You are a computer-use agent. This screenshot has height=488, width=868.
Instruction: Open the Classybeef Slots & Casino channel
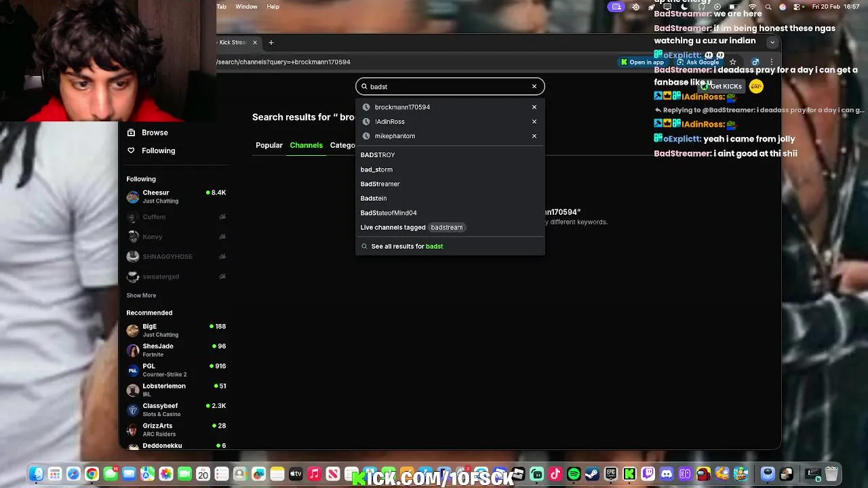pyautogui.click(x=176, y=409)
